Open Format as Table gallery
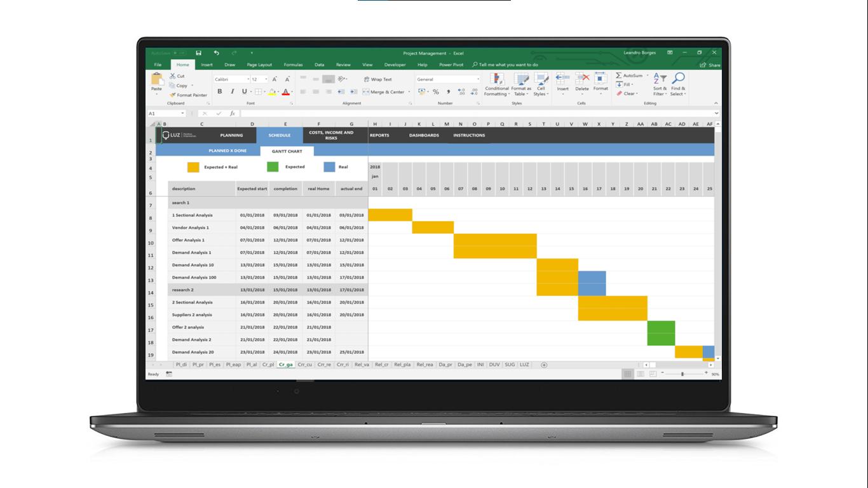The width and height of the screenshot is (868, 488). (520, 86)
